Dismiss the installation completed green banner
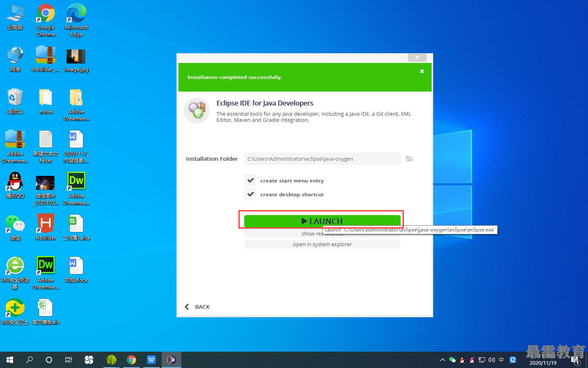The height and width of the screenshot is (368, 588). click(x=422, y=71)
